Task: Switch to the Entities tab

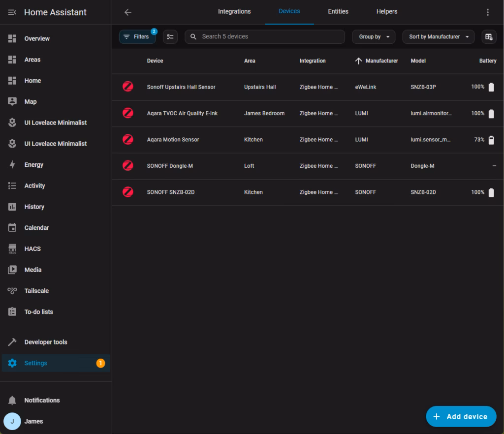Action: coord(338,12)
